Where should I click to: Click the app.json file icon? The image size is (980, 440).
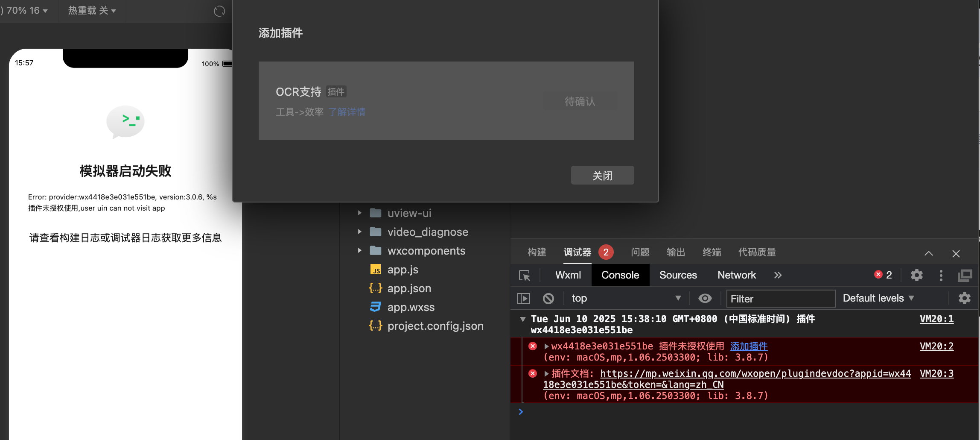376,288
